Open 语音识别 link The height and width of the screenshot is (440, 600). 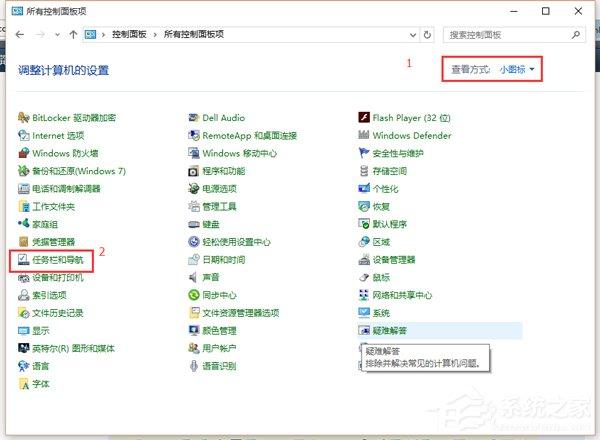coord(219,366)
